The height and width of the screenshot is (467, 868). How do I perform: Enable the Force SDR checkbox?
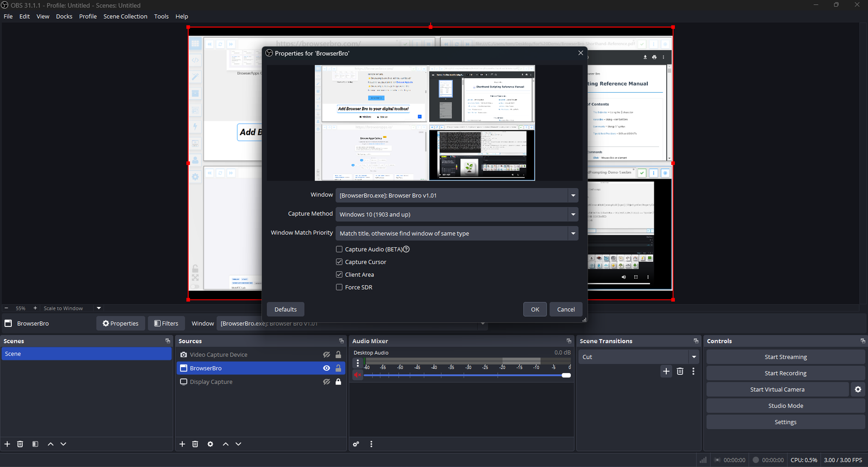pyautogui.click(x=339, y=287)
